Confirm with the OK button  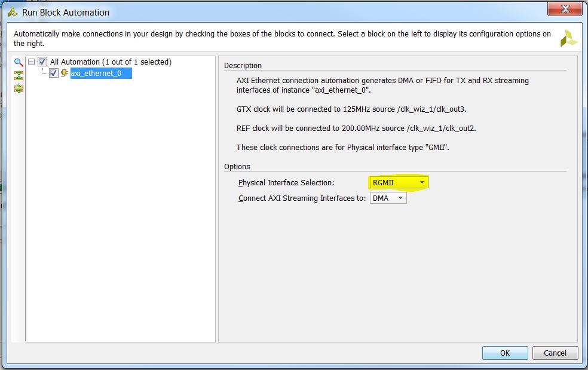pyautogui.click(x=505, y=353)
